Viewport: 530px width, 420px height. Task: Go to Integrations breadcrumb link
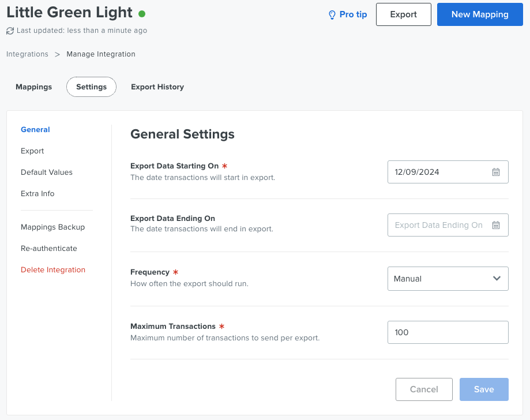(27, 54)
